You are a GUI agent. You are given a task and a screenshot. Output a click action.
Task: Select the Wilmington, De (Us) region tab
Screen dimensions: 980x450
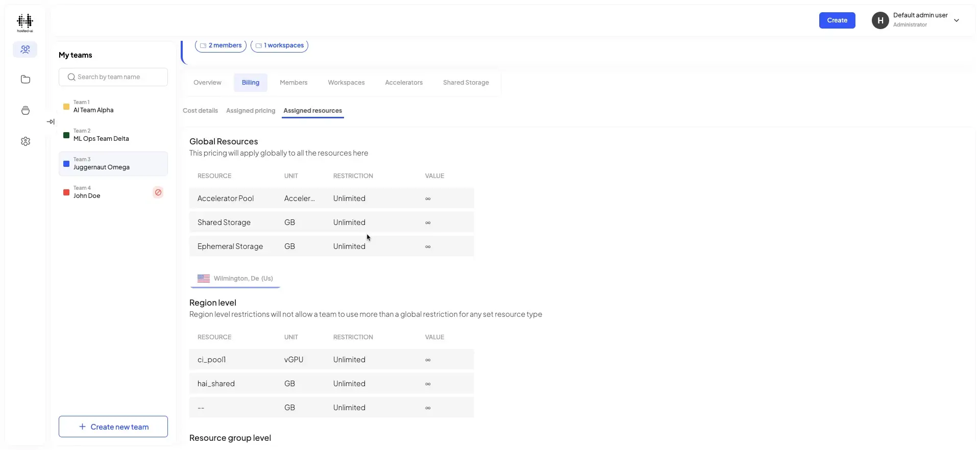235,279
